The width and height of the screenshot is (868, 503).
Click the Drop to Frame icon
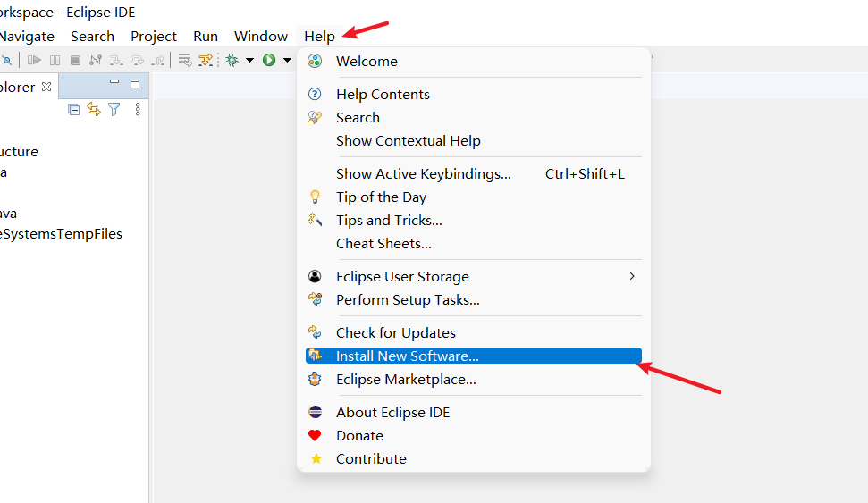point(185,60)
